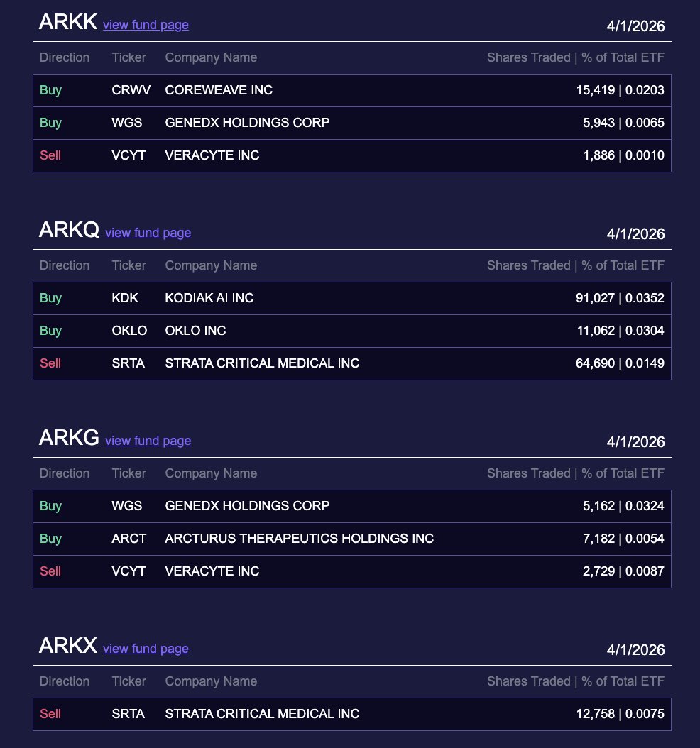Select the OKLO INC company name
The image size is (700, 748).
click(x=195, y=331)
